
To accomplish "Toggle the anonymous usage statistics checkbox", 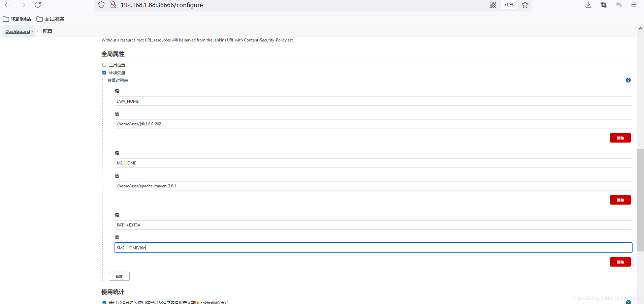I will tap(104, 302).
